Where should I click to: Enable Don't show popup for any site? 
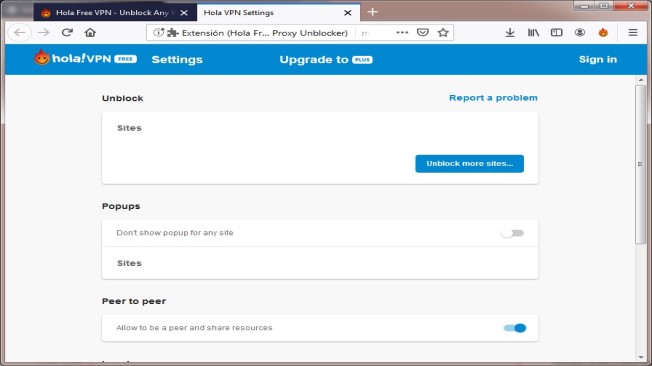pos(513,233)
